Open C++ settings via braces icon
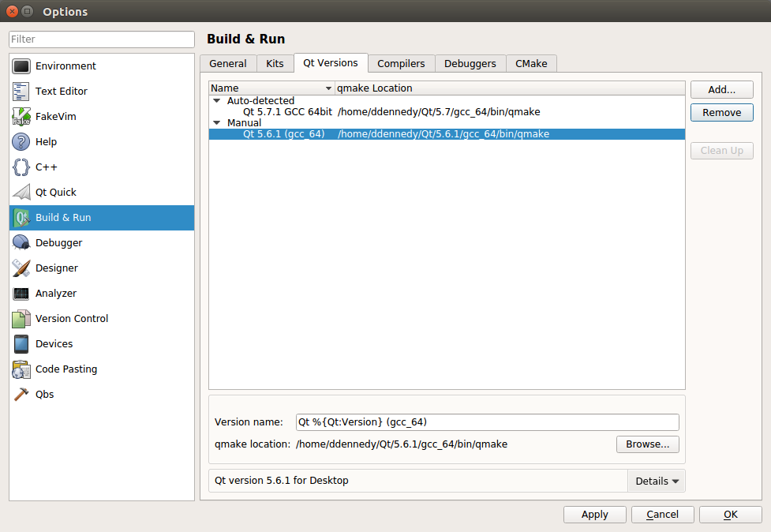Screen dimensions: 771x532 click(x=21, y=167)
